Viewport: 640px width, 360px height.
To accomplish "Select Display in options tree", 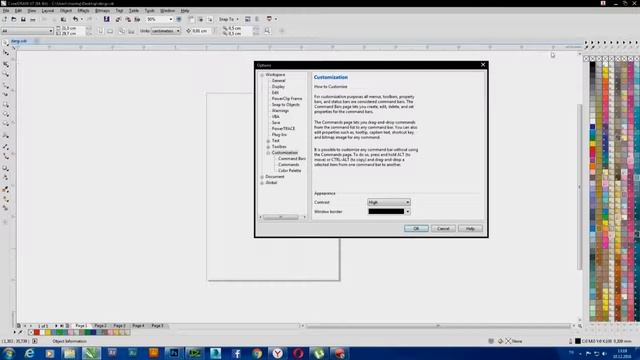I will coord(278,87).
